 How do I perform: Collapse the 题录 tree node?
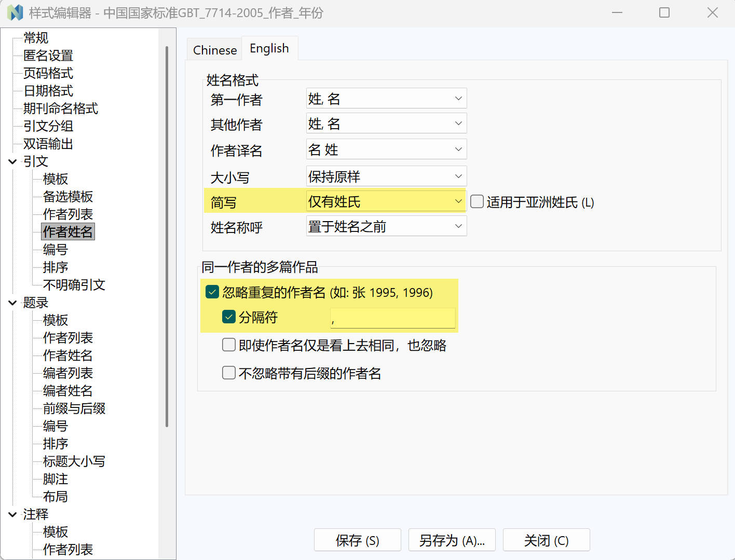tap(13, 303)
